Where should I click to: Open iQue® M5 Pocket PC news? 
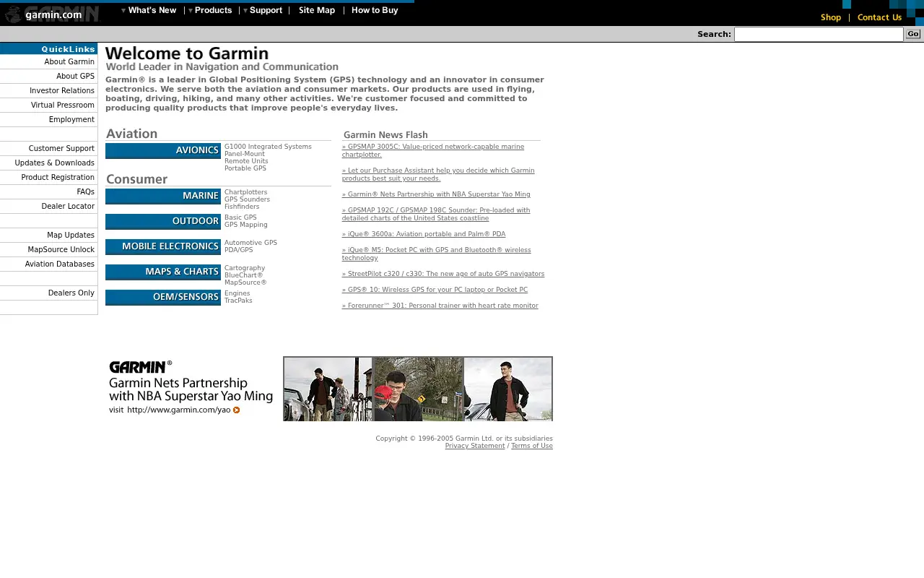[x=437, y=254]
